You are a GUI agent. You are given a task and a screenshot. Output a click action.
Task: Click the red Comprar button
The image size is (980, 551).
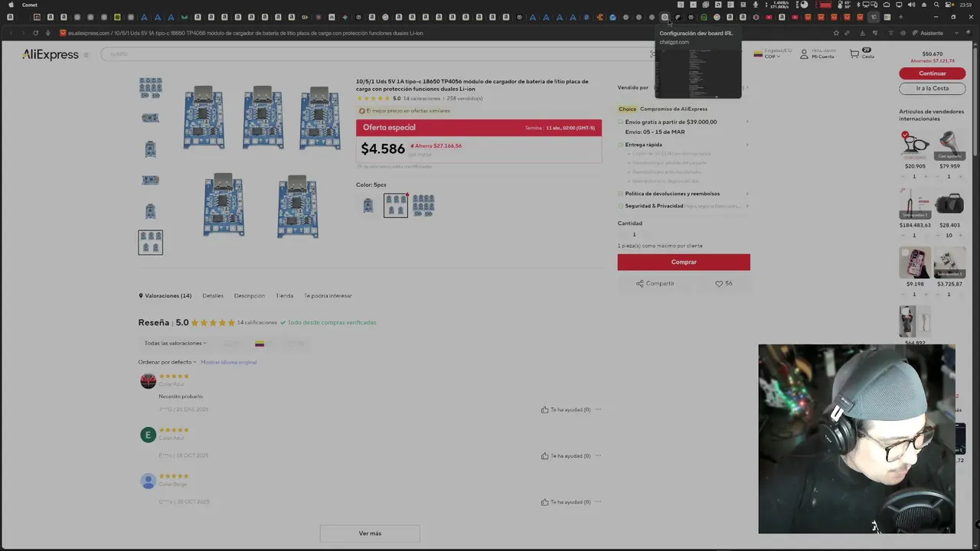pyautogui.click(x=684, y=262)
